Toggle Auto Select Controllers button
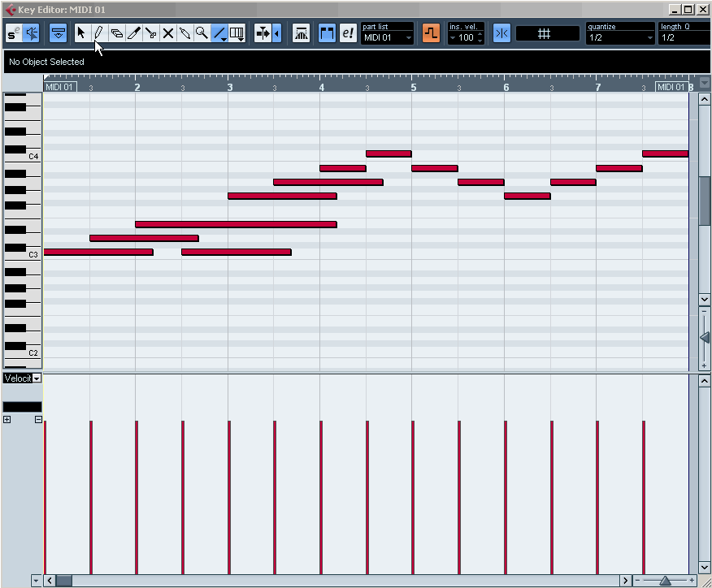The width and height of the screenshot is (712, 588). point(301,33)
